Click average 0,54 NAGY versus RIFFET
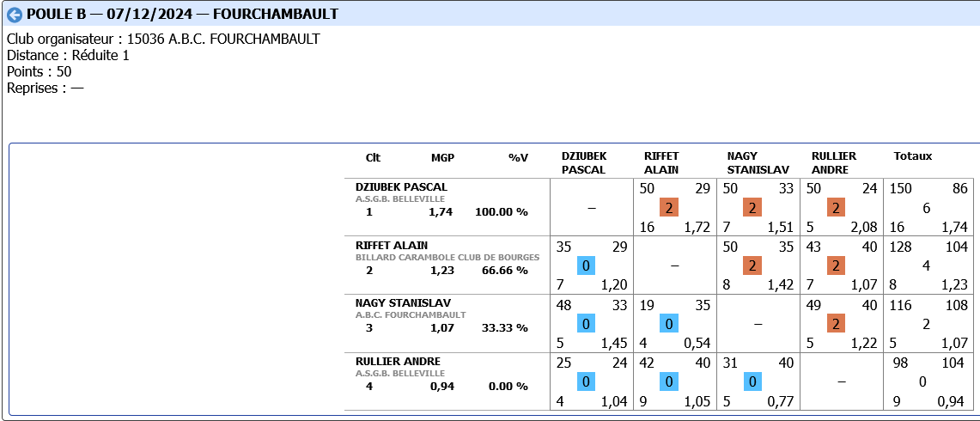This screenshot has width=980, height=421. (697, 344)
